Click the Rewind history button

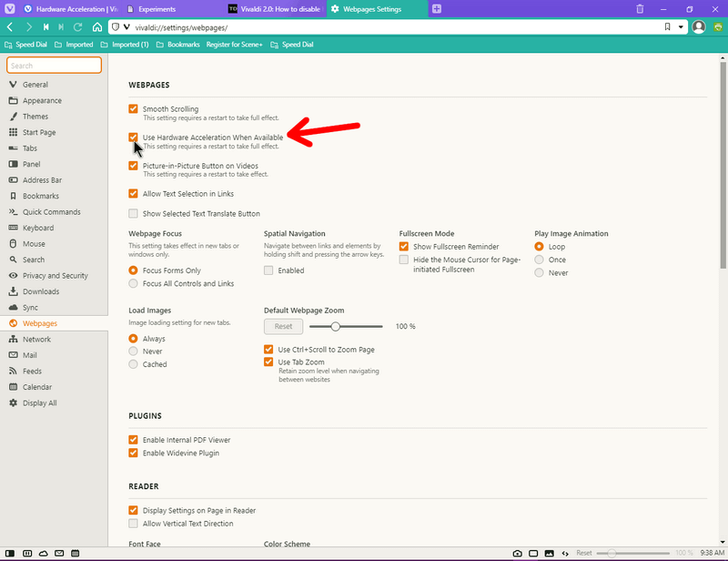[46, 27]
